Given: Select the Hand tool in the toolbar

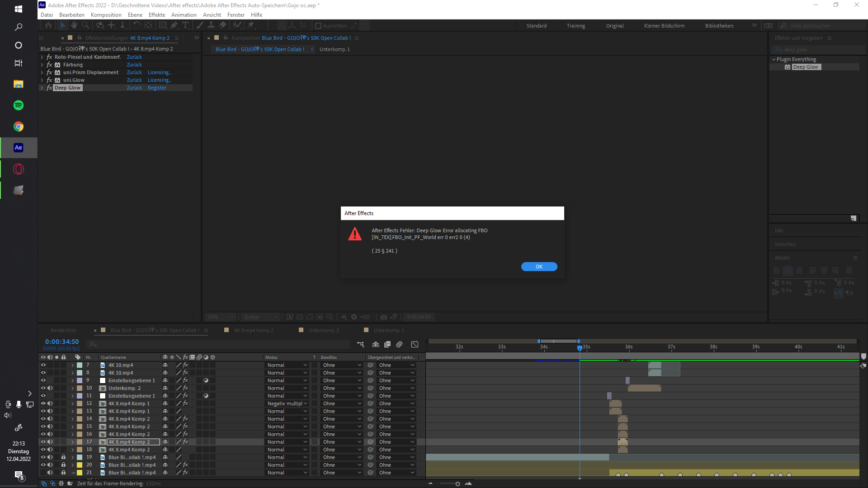Looking at the screenshot, I should click(x=74, y=25).
